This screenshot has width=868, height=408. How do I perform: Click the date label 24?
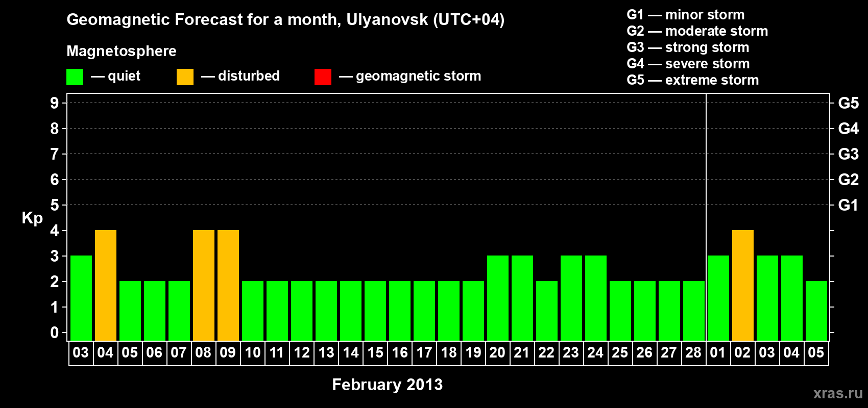tap(595, 352)
